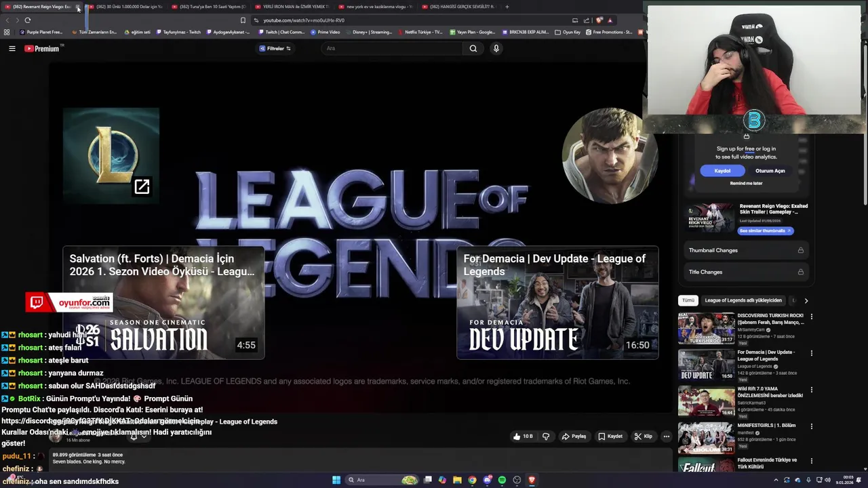Screen dimensions: 868x488
Task: Open the Disney+ Streaming bookmark
Action: click(369, 32)
